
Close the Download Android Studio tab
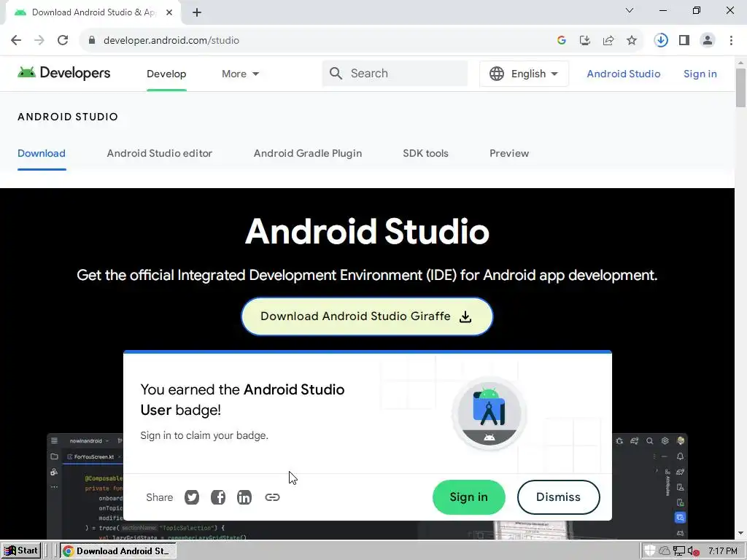(x=169, y=12)
